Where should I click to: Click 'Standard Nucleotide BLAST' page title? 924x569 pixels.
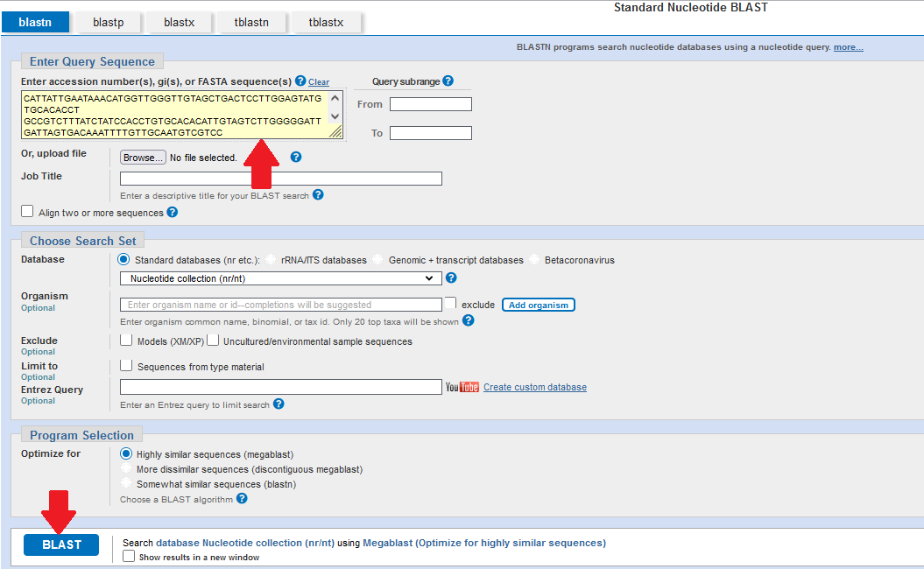coord(691,8)
